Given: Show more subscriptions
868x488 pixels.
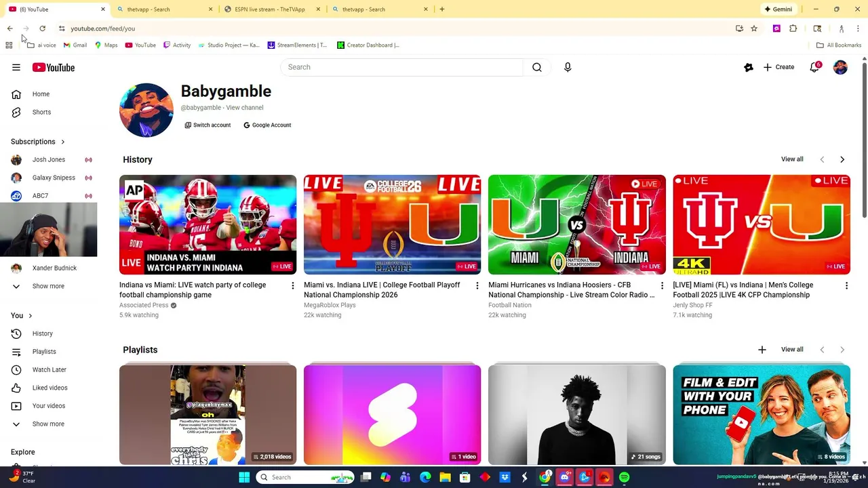Looking at the screenshot, I should coord(48,286).
